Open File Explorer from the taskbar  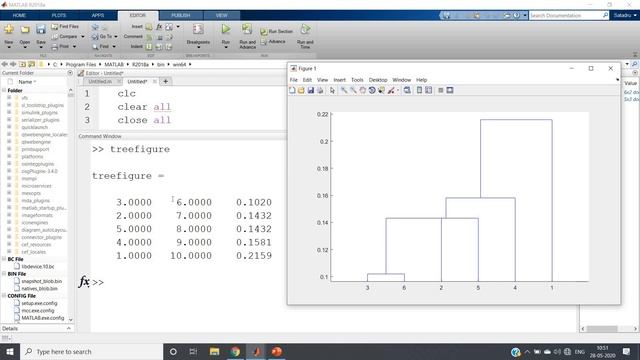214,351
